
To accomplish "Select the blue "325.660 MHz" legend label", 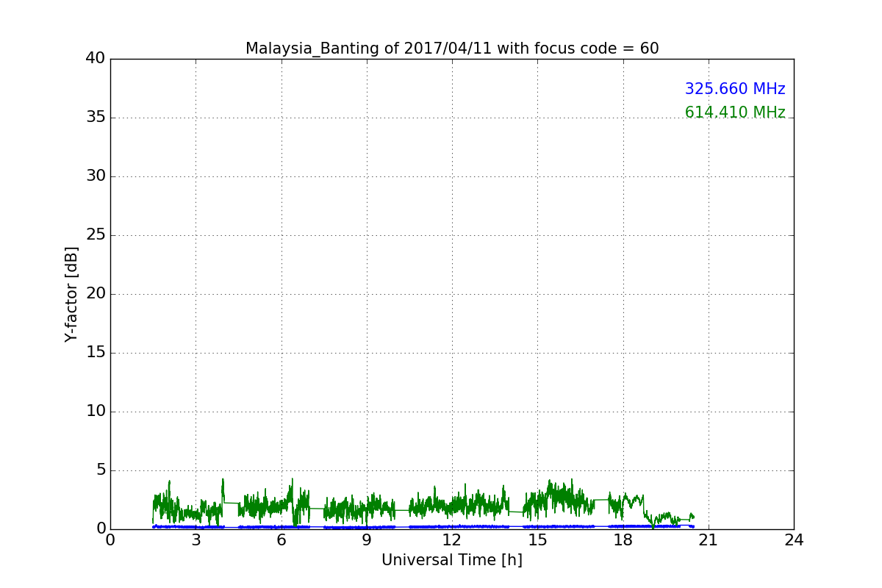I will click(x=735, y=89).
